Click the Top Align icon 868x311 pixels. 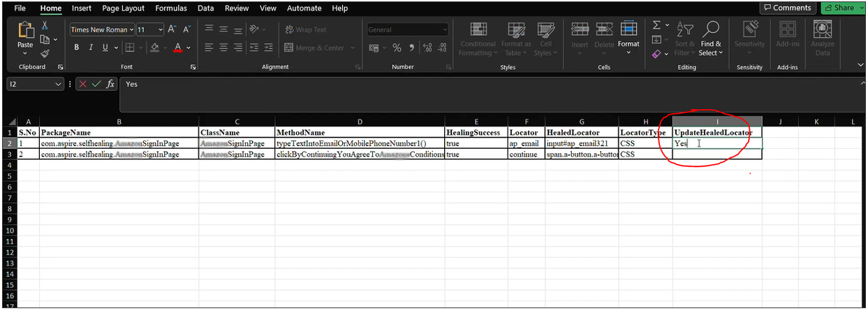coord(209,29)
